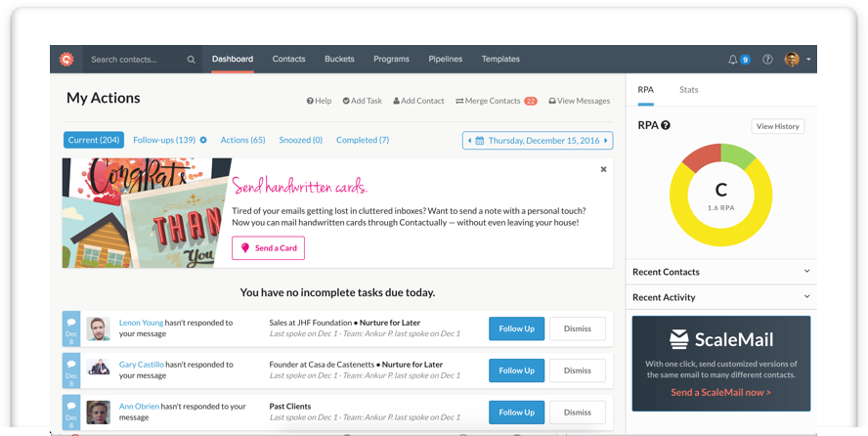This screenshot has height=436, width=868.
Task: Click the Search contacts input field
Action: (x=134, y=60)
